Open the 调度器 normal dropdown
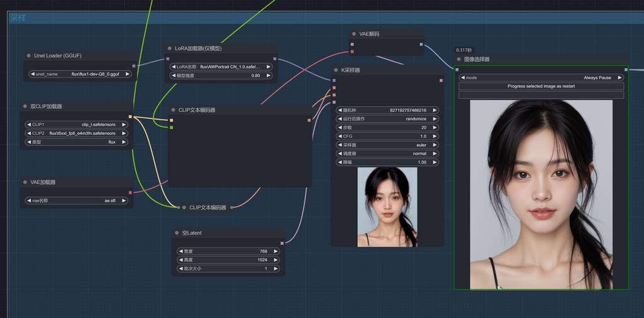This screenshot has height=318, width=644. click(x=388, y=154)
